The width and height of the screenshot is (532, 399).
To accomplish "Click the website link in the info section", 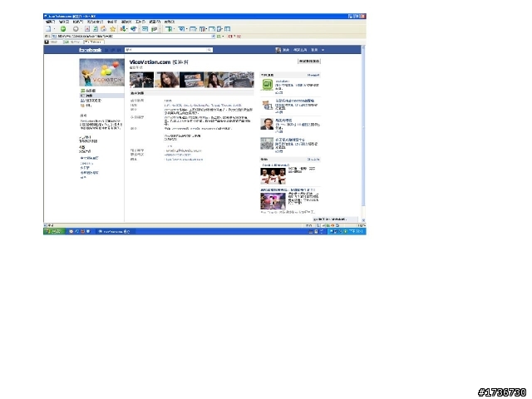I will tap(184, 159).
